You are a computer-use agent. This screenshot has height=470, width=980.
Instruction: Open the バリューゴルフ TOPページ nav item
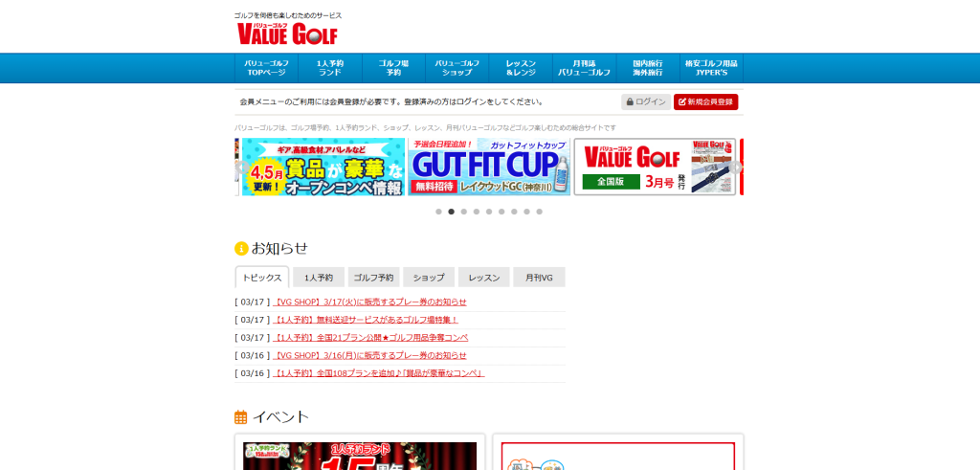266,68
